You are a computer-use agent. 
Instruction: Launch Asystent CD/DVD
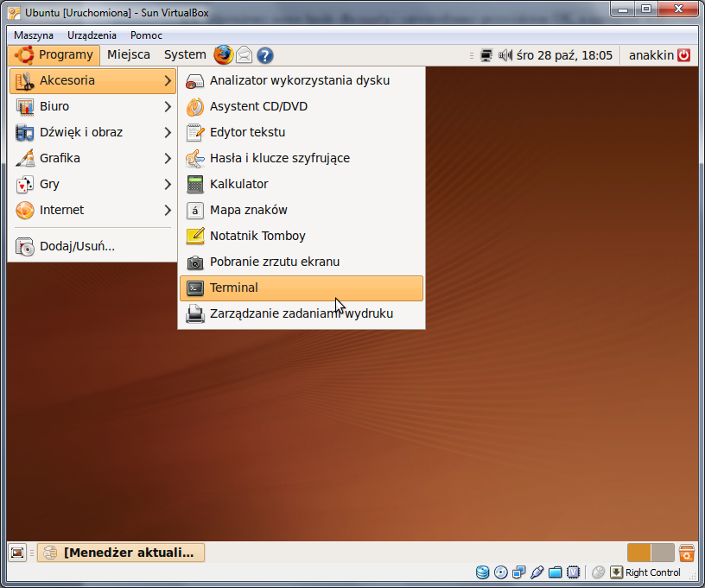click(302, 106)
